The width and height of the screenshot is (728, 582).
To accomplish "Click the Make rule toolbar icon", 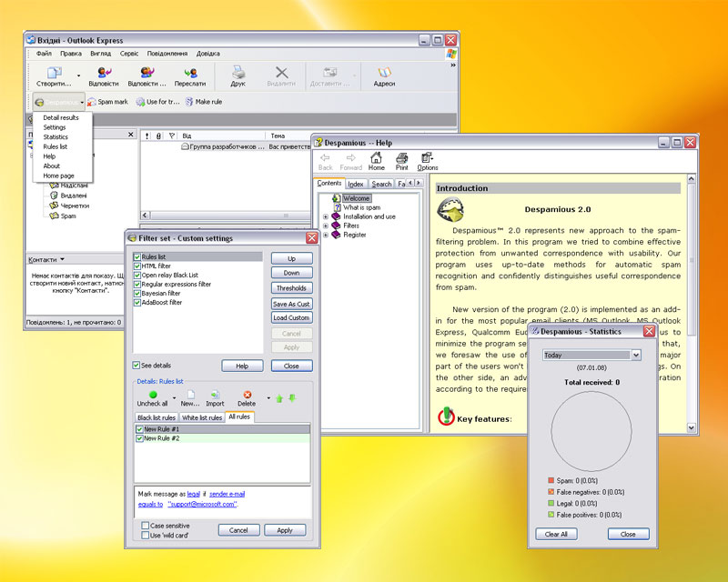I will coord(189,102).
